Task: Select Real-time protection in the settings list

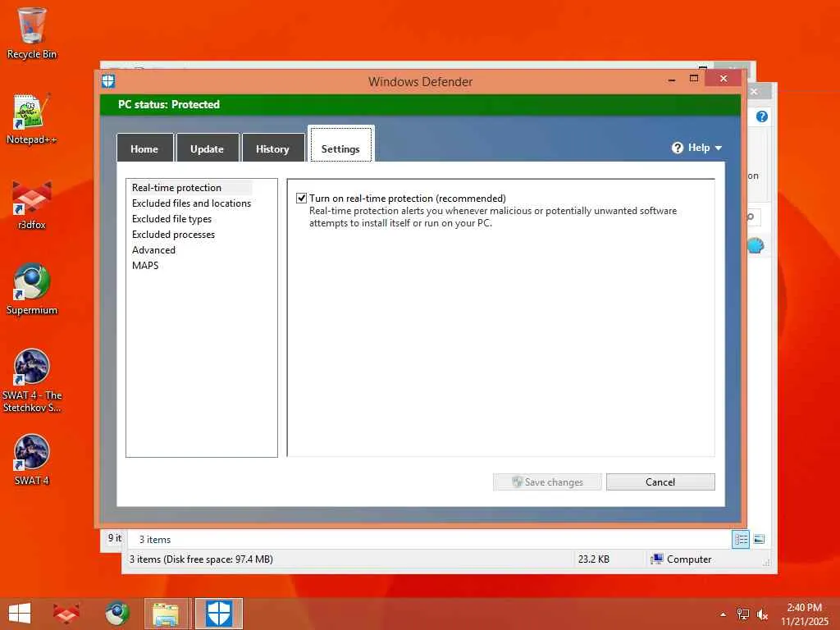Action: (177, 188)
